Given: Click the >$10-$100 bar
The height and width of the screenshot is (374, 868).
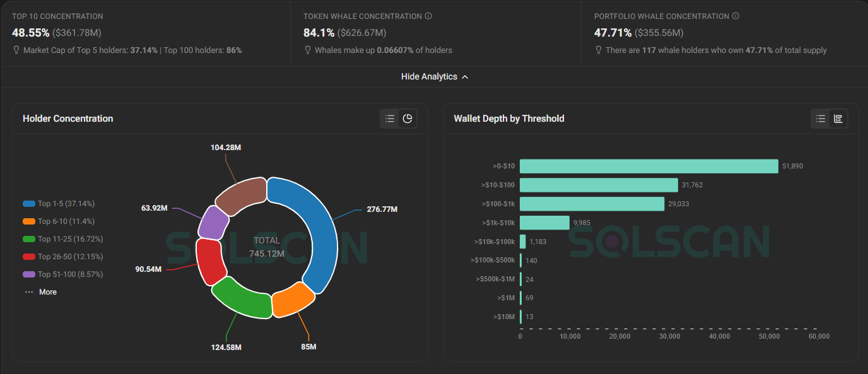Looking at the screenshot, I should [599, 185].
